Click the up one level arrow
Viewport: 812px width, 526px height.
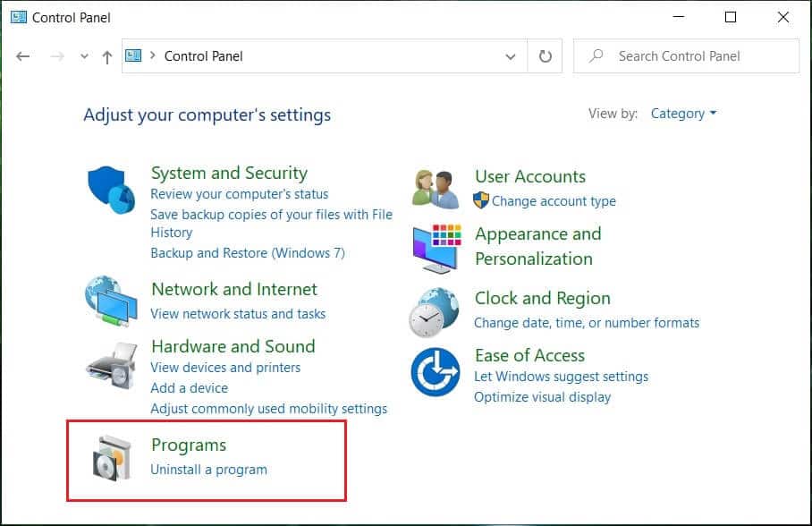106,55
